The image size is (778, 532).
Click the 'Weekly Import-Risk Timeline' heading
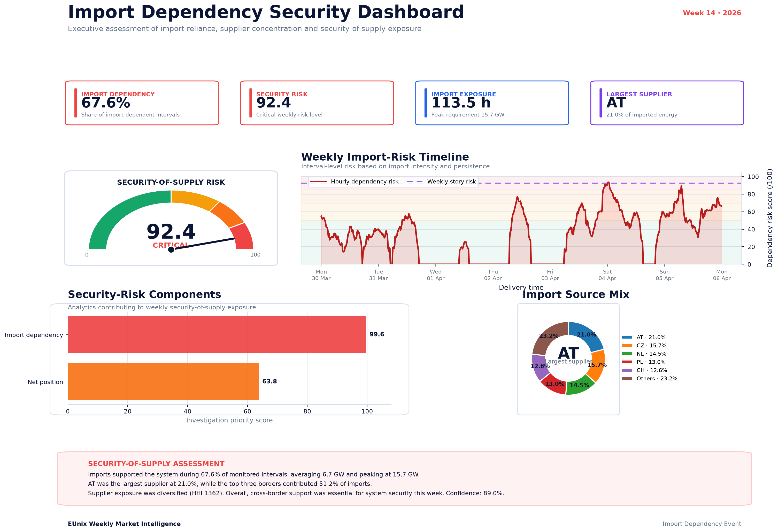tap(385, 157)
